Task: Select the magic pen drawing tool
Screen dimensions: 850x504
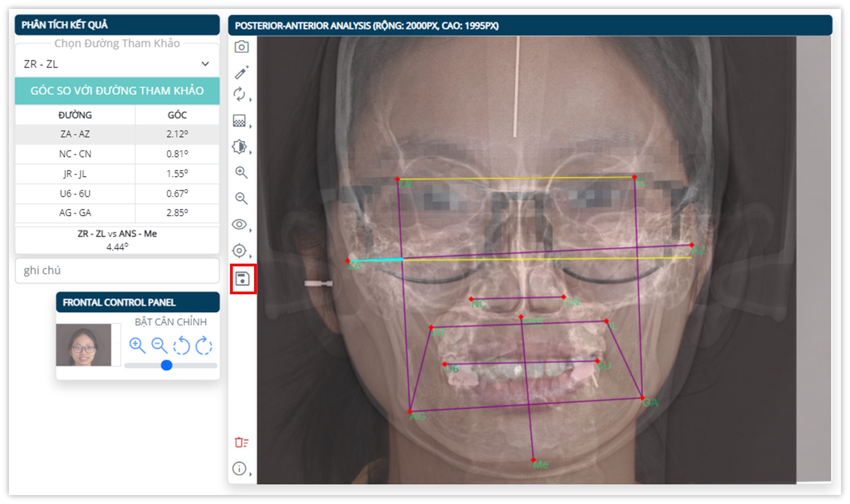Action: (x=241, y=72)
